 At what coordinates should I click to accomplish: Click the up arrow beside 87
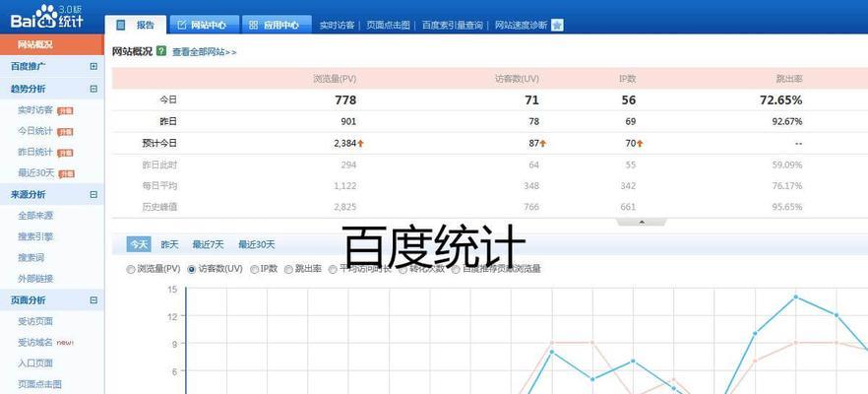click(x=543, y=144)
